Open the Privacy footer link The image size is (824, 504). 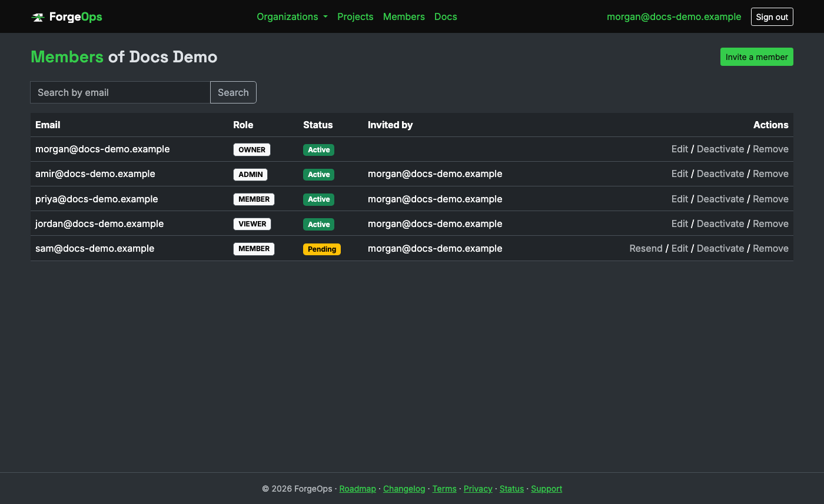478,489
